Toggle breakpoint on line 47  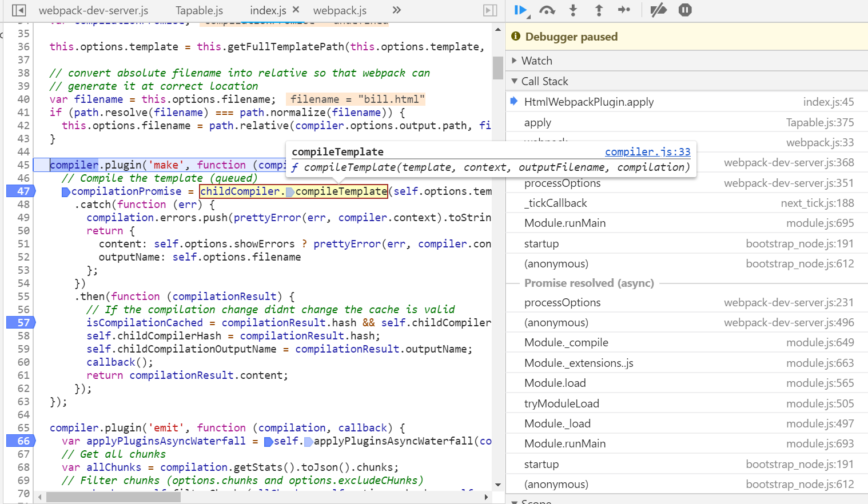pyautogui.click(x=21, y=191)
